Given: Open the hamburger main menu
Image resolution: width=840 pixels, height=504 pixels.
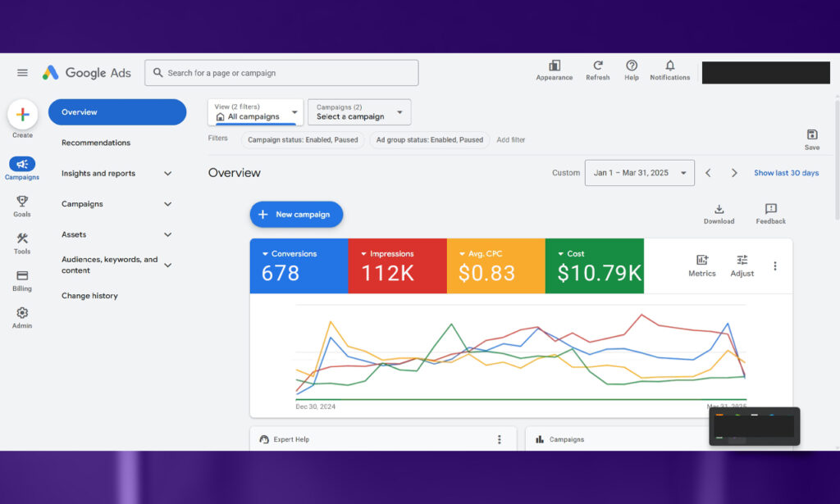Looking at the screenshot, I should 22,73.
